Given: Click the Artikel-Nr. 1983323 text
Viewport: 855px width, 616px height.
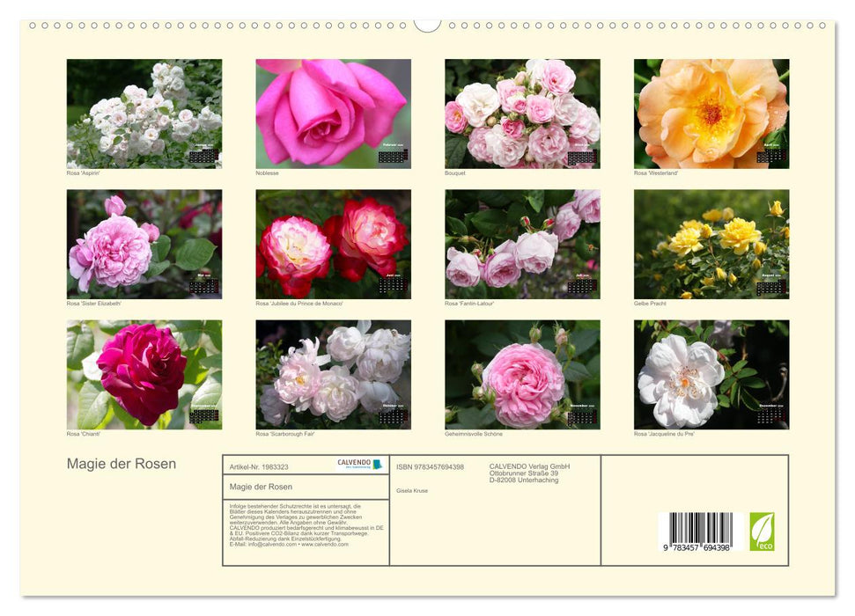Looking at the screenshot, I should tap(259, 466).
